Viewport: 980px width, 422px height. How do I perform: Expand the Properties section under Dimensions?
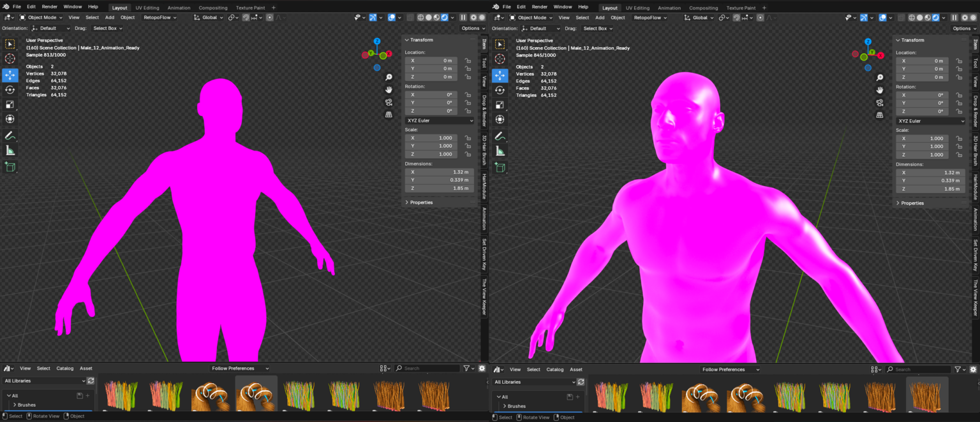420,202
